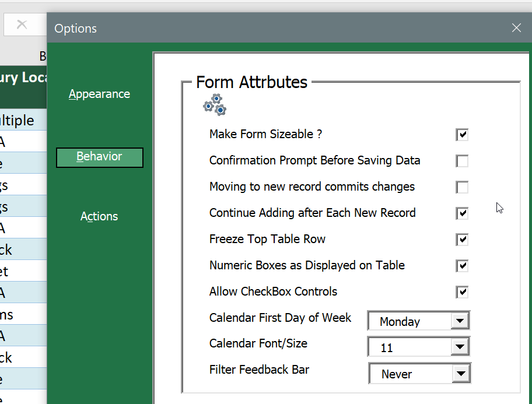Disable the Make Form Sizeable checkbox
This screenshot has width=532, height=404.
point(462,135)
